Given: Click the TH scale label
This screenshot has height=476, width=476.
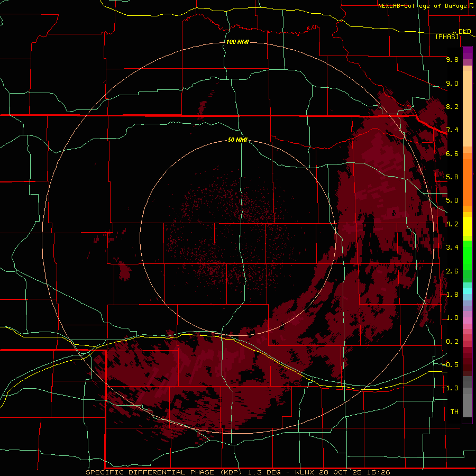Looking at the screenshot, I should (454, 412).
